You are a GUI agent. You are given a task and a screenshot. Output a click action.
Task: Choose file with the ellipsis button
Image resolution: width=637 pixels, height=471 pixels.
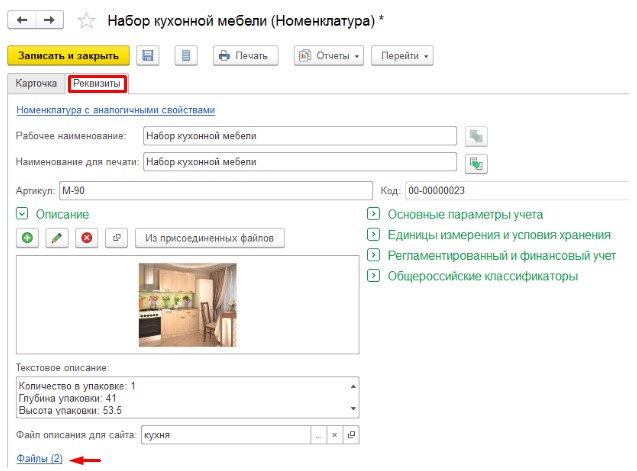[x=319, y=435]
